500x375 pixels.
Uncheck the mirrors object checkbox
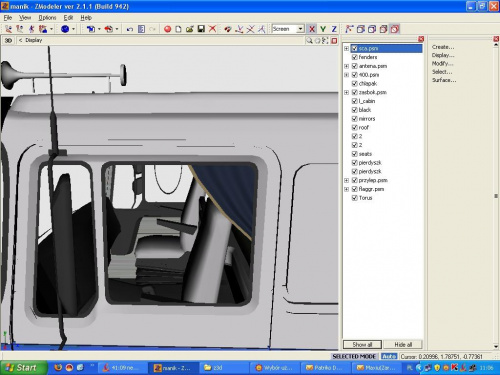tap(355, 119)
